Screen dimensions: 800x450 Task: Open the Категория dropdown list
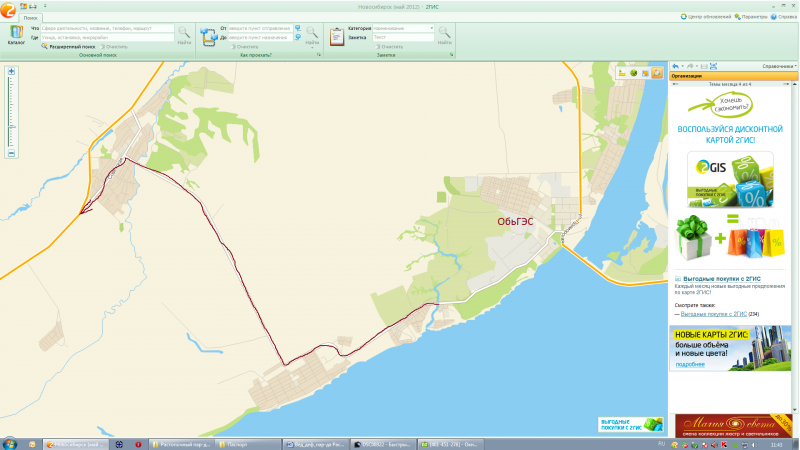pos(432,28)
